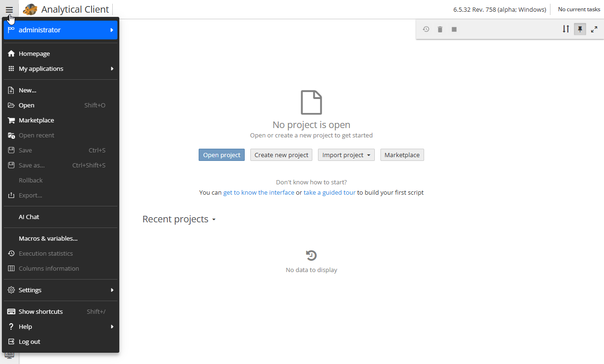Open the Import project dropdown

tap(346, 155)
